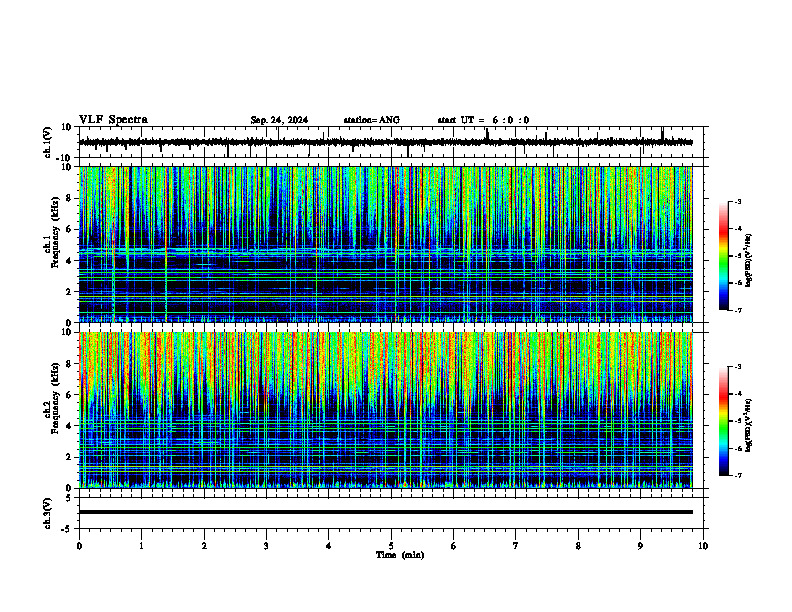This screenshot has height=612, width=792.
Task: Click time axis tick label '1'
Action: 141,546
